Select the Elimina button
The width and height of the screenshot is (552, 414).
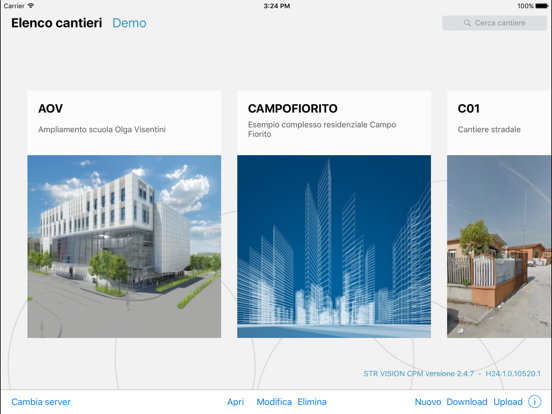pos(312,402)
